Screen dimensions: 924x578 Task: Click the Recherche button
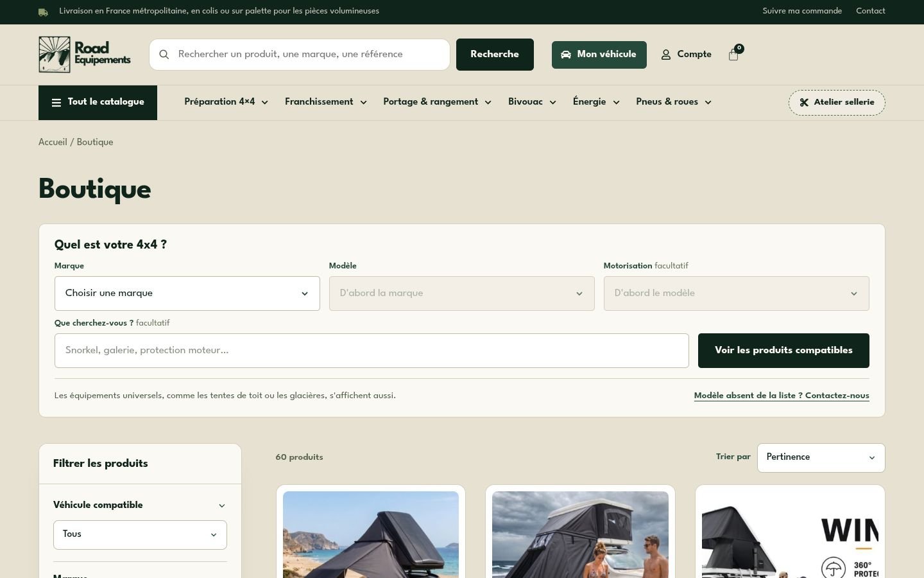click(495, 55)
